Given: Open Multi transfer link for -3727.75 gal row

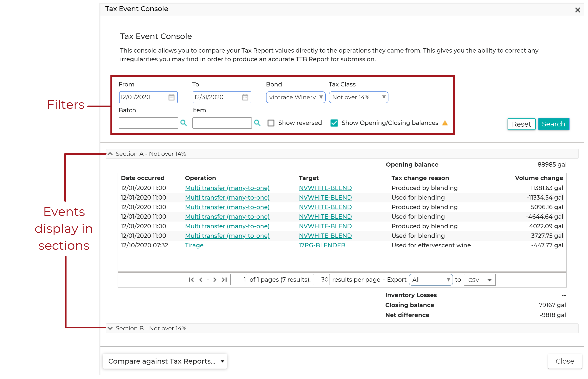Looking at the screenshot, I should [227, 236].
